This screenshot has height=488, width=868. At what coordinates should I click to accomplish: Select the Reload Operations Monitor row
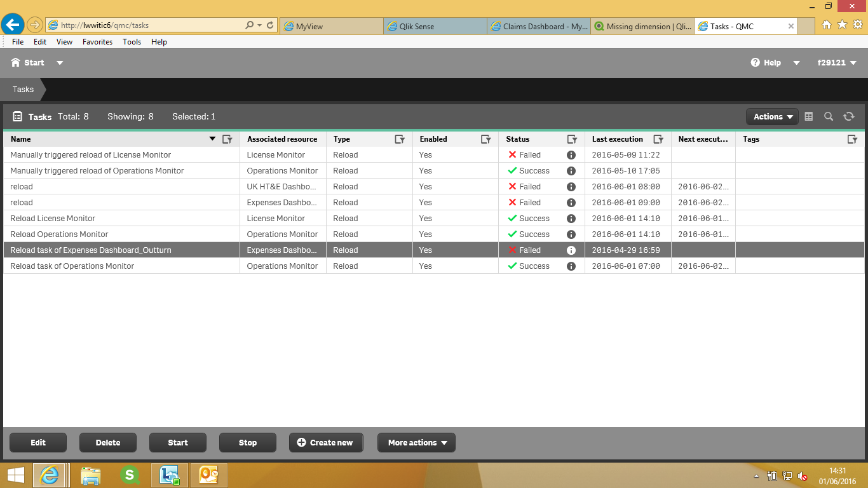pos(434,234)
